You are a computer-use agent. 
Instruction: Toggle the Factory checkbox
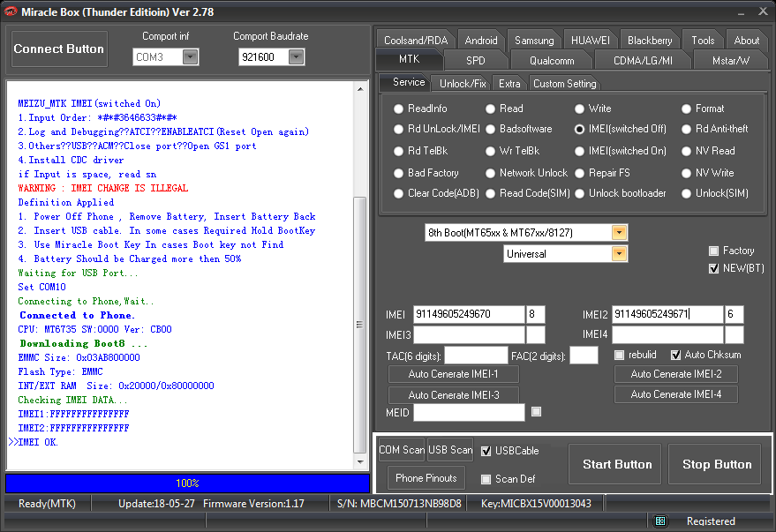coord(713,251)
